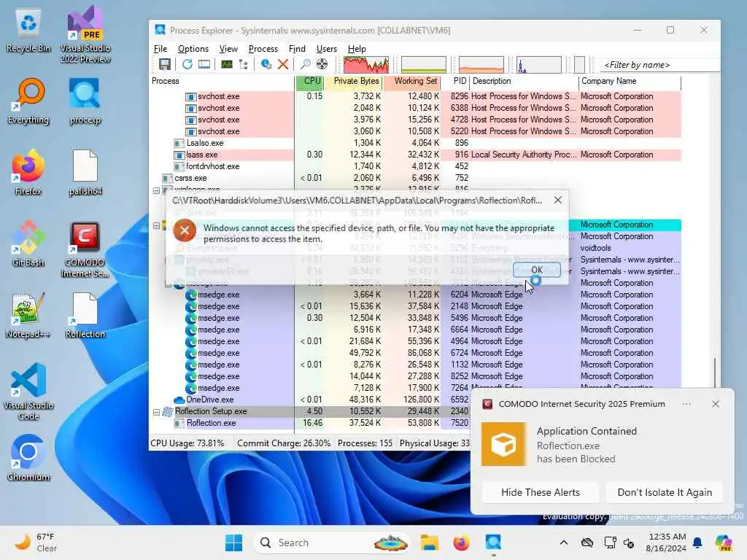This screenshot has width=747, height=560.
Task: Click the Find Window's Process crosshair icon
Action: point(322,64)
